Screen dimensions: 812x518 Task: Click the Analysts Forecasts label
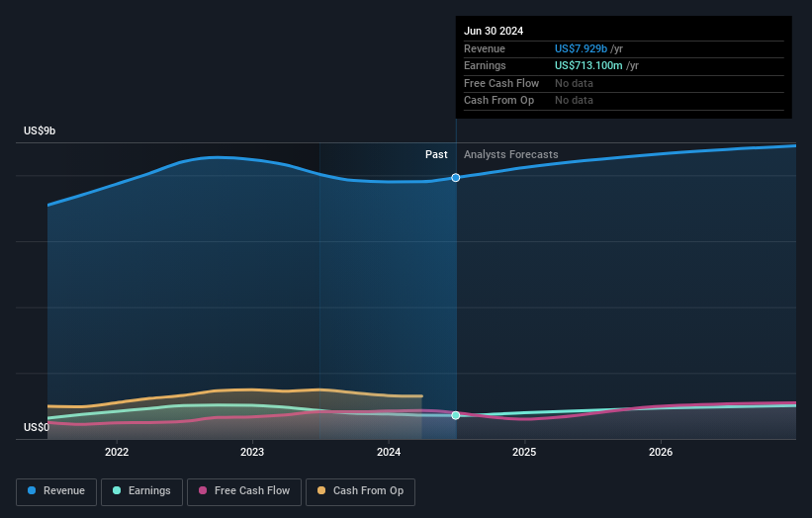coord(511,154)
